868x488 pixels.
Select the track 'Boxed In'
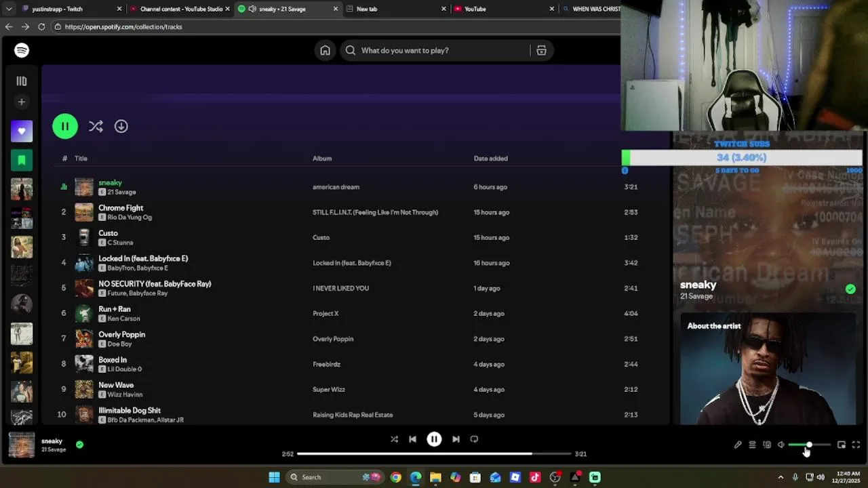tap(113, 360)
